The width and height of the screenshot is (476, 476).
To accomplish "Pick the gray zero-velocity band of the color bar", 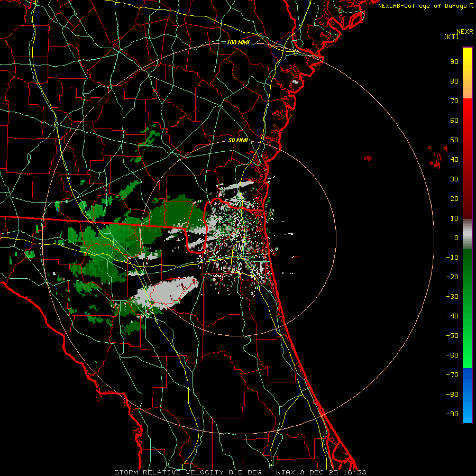I will pos(467,234).
